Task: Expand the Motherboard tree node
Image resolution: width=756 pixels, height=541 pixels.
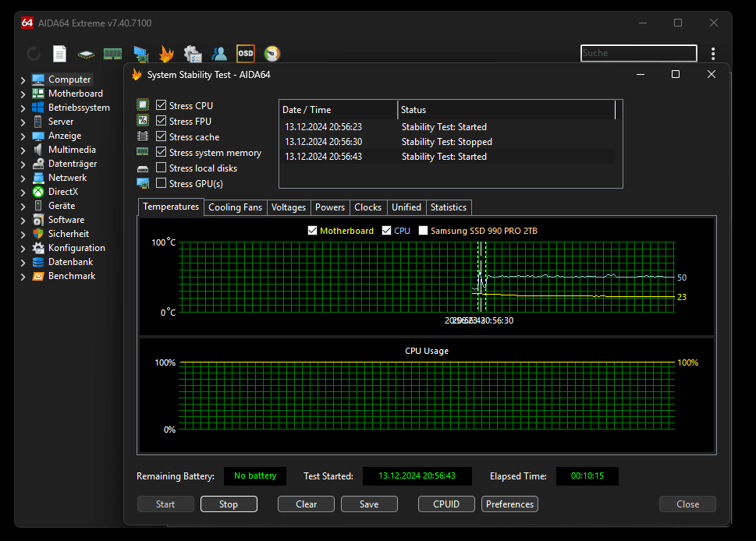Action: click(x=23, y=94)
